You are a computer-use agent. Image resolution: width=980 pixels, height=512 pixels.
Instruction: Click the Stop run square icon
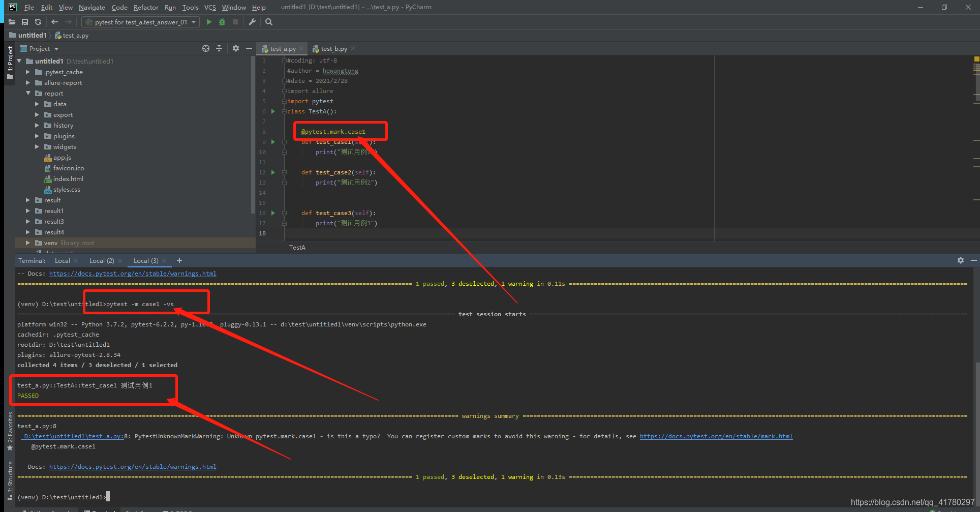pyautogui.click(x=235, y=22)
